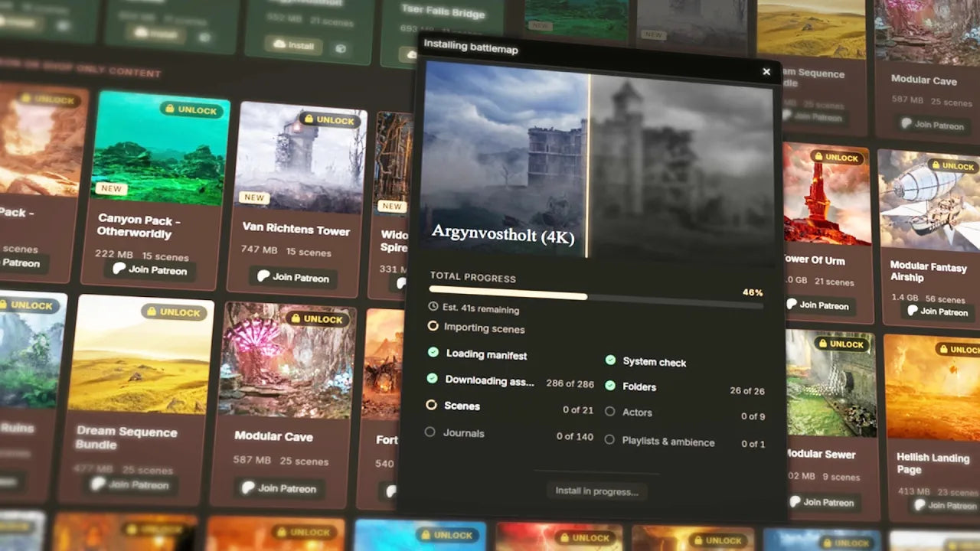
Task: Open the Argynvostholt (4K) preview image
Action: click(x=597, y=159)
